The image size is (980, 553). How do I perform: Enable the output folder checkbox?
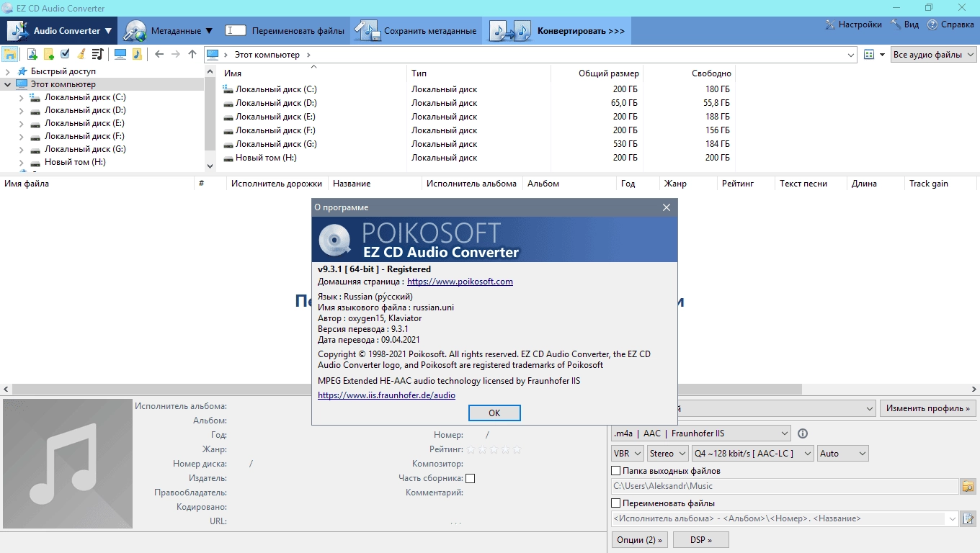click(x=616, y=471)
